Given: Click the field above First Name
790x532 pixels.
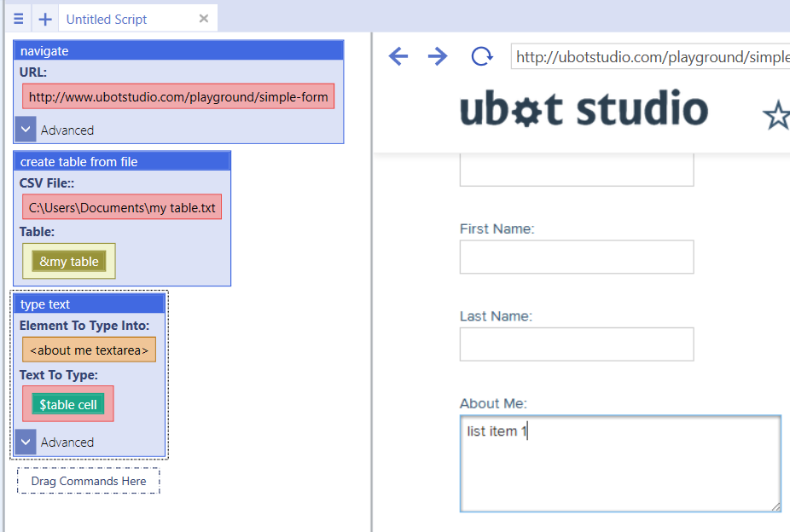Looking at the screenshot, I should 577,171.
